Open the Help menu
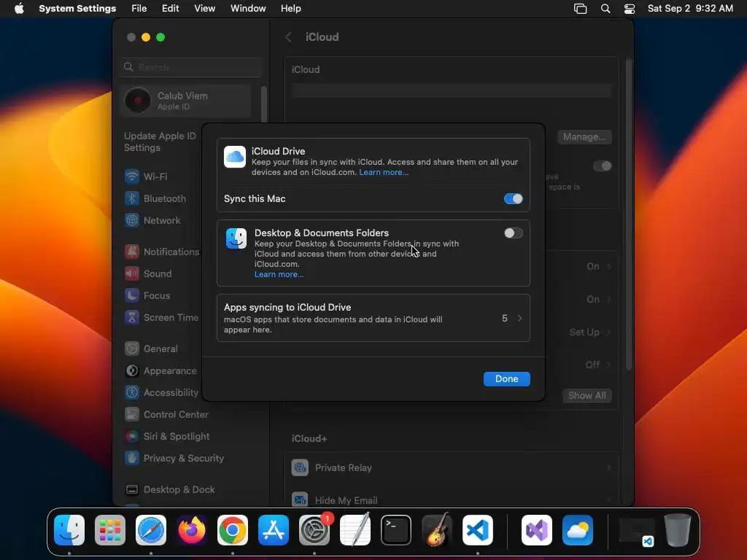This screenshot has width=747, height=560. pyautogui.click(x=290, y=9)
